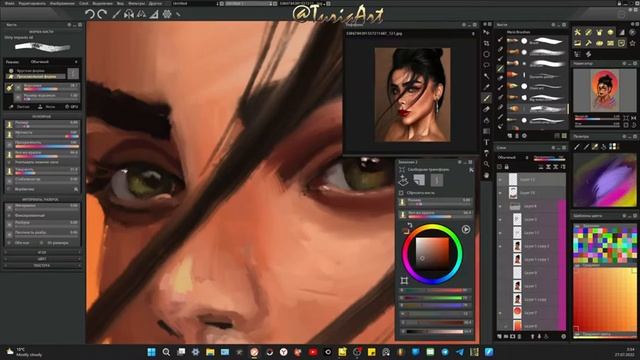Click the star icon in custom panel

633,43
